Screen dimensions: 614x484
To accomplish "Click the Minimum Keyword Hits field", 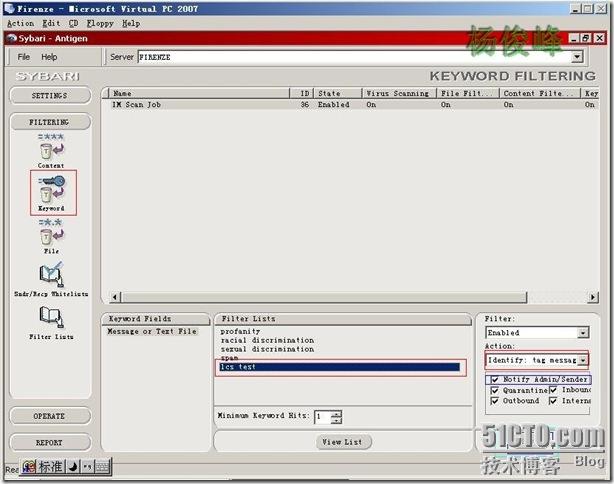I will [x=323, y=417].
